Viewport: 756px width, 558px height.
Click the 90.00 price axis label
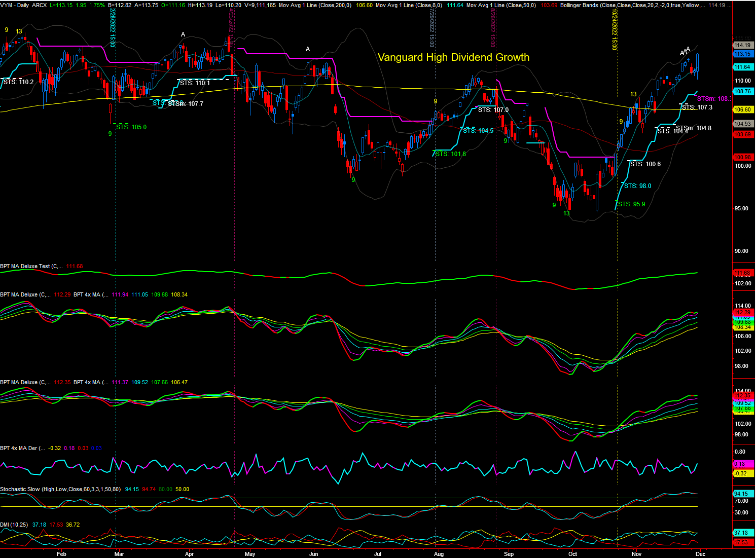pos(741,251)
